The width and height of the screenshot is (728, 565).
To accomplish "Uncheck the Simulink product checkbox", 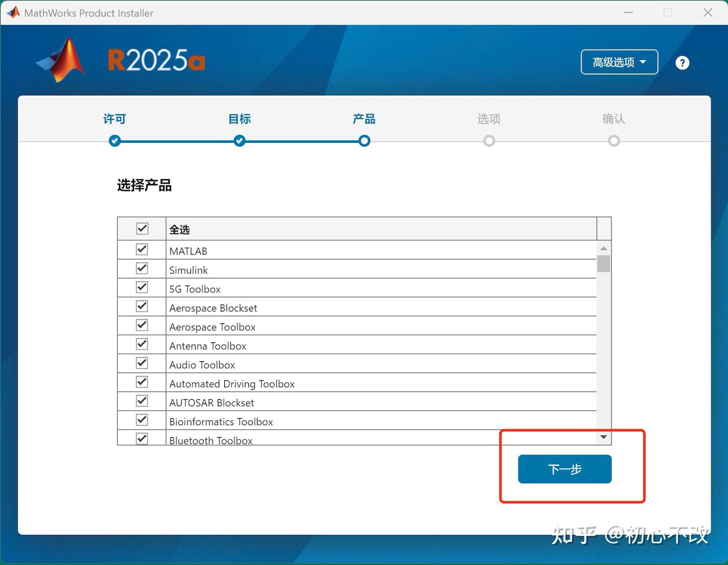I will tap(142, 268).
